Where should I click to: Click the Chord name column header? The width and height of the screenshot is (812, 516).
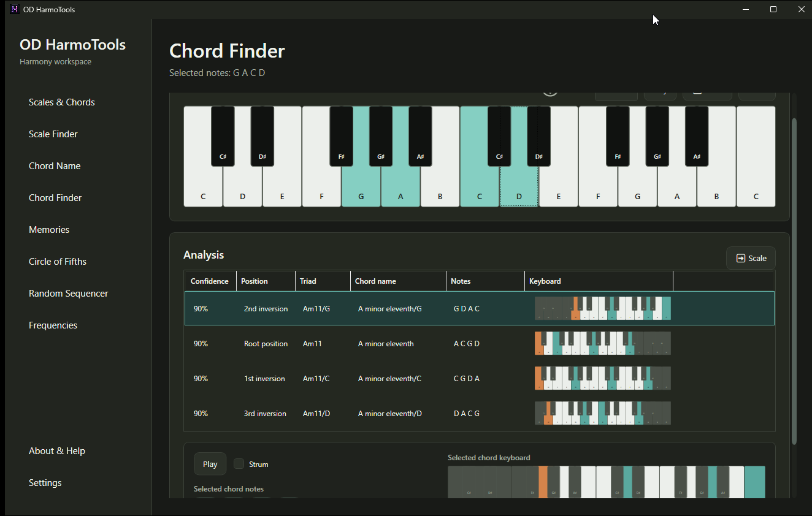[x=398, y=281]
